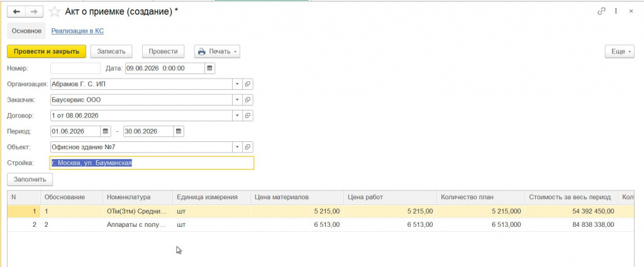
Task: Click the Провести и закрыть button
Action: 47,52
